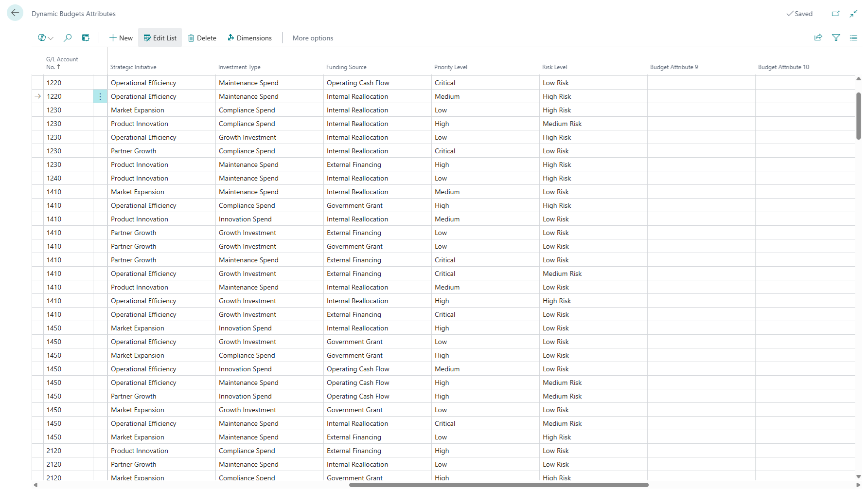Open the Dimensions action
The width and height of the screenshot is (868, 492).
(249, 38)
